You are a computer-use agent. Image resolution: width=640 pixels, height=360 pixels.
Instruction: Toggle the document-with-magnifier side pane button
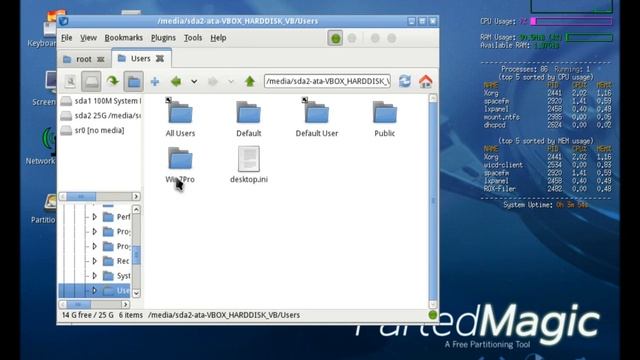[x=70, y=81]
